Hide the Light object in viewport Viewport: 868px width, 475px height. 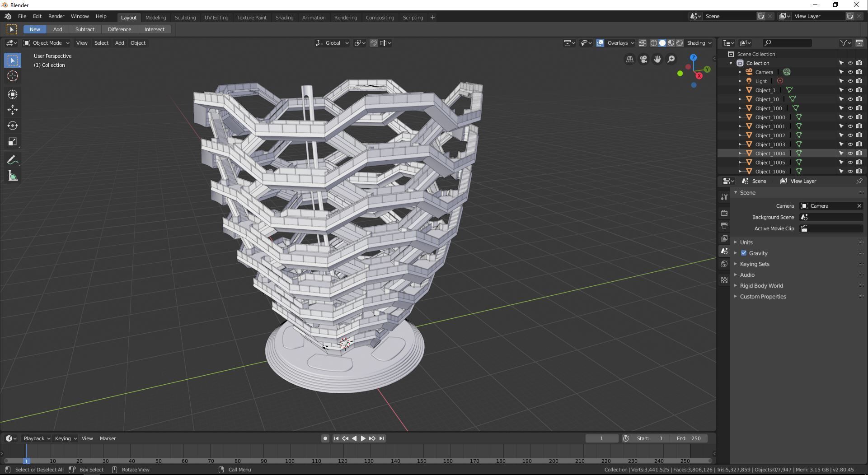850,81
